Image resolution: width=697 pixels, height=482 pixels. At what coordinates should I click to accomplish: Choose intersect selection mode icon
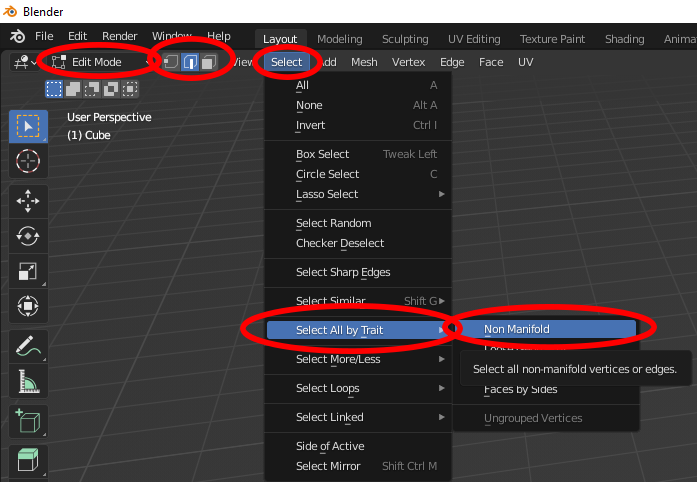pyautogui.click(x=130, y=89)
